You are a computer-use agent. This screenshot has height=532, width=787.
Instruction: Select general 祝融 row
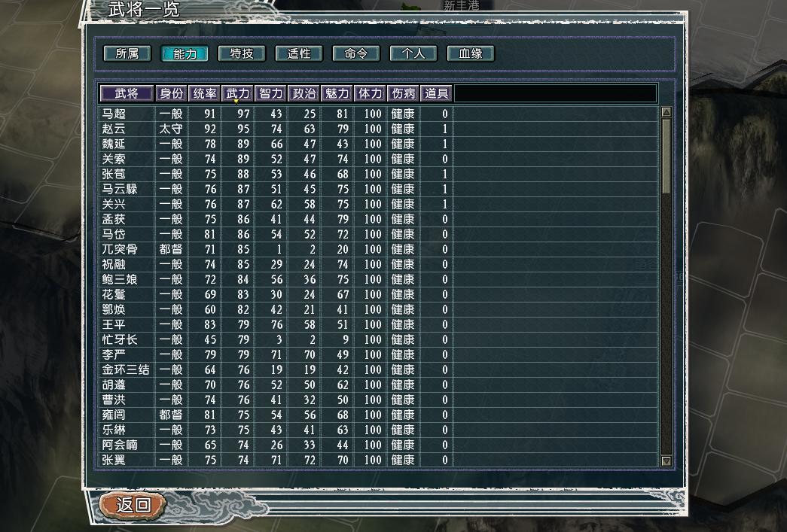tap(379, 264)
